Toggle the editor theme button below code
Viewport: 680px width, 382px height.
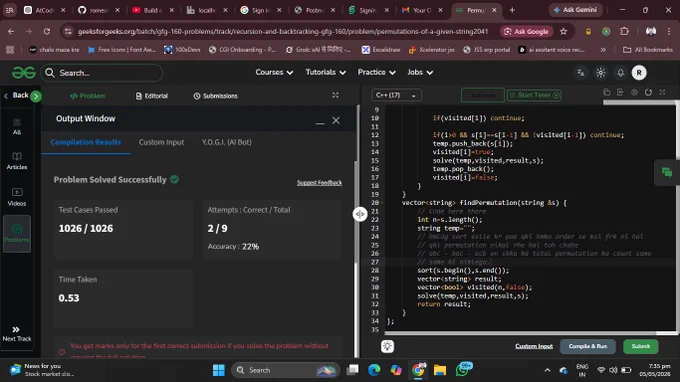(x=387, y=346)
